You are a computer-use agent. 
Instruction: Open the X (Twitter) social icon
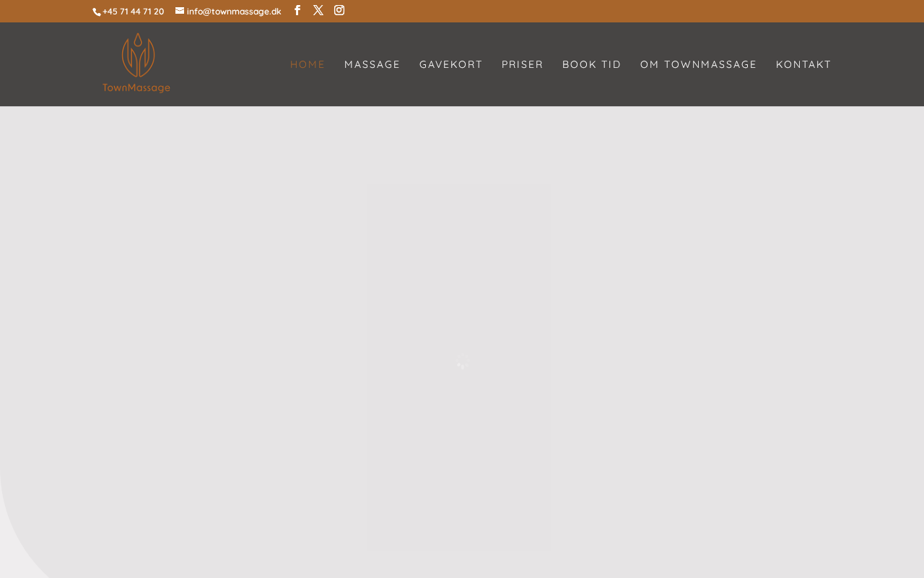point(318,10)
